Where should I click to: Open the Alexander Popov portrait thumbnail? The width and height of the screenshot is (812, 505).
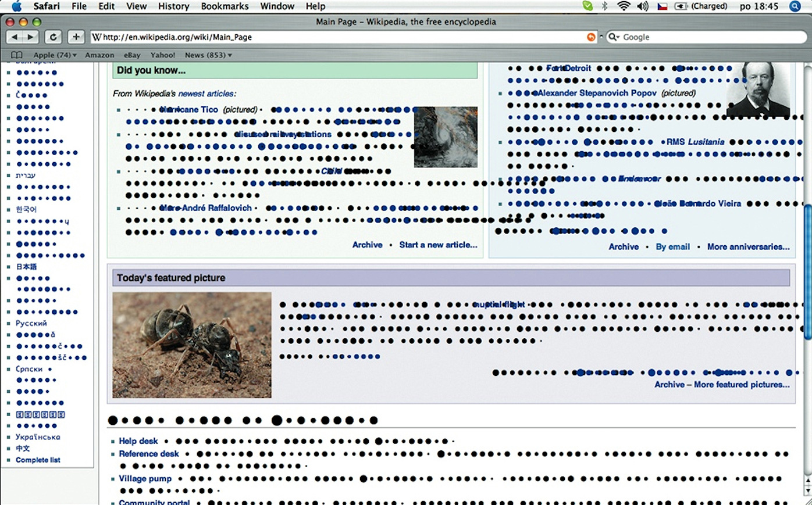pyautogui.click(x=758, y=90)
